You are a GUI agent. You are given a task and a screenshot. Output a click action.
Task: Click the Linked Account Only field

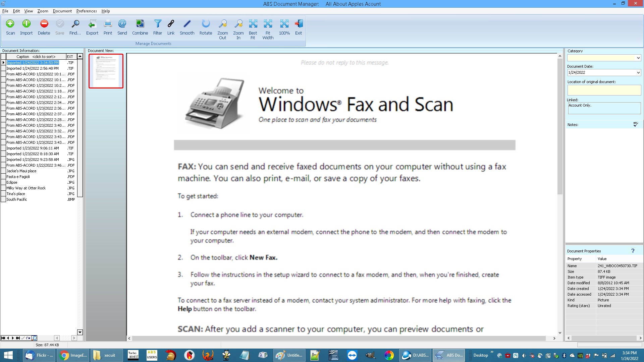pos(604,108)
